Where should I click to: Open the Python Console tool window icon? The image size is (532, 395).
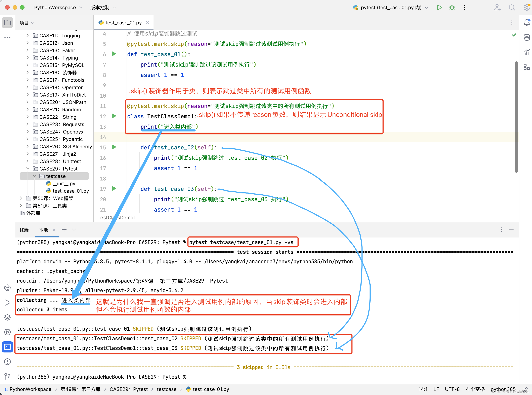point(7,288)
